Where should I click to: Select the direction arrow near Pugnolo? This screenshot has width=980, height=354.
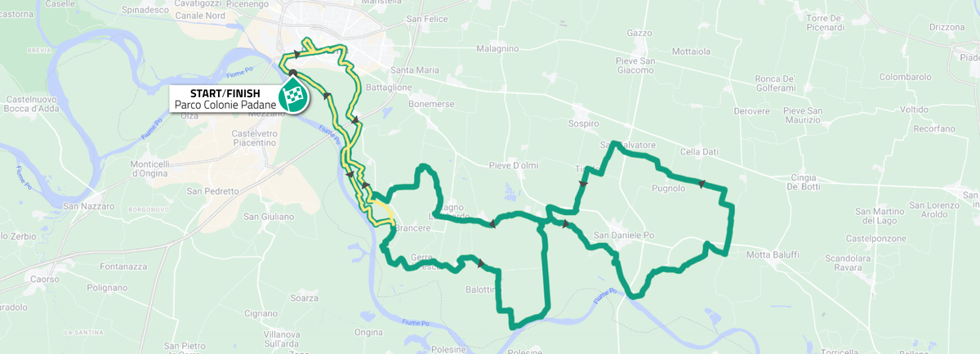pos(701,182)
